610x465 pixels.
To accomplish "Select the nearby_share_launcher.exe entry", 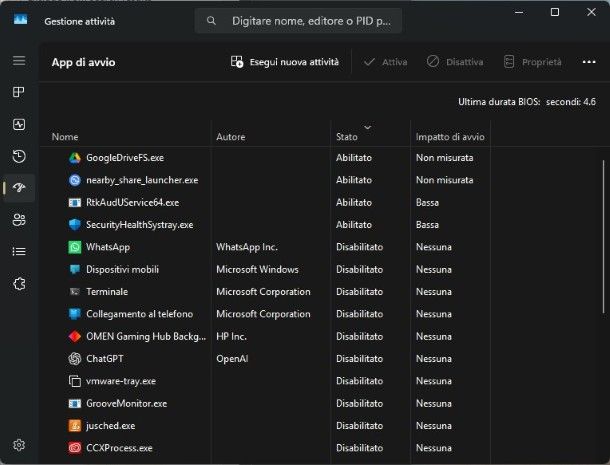I will (142, 180).
